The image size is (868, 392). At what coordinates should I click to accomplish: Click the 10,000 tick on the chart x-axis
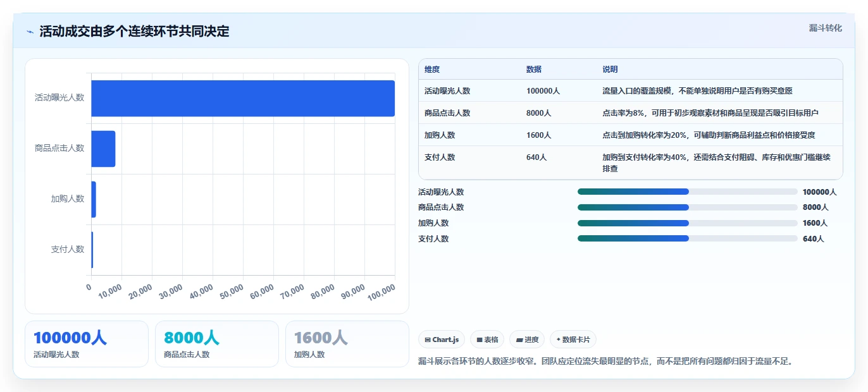tap(110, 291)
